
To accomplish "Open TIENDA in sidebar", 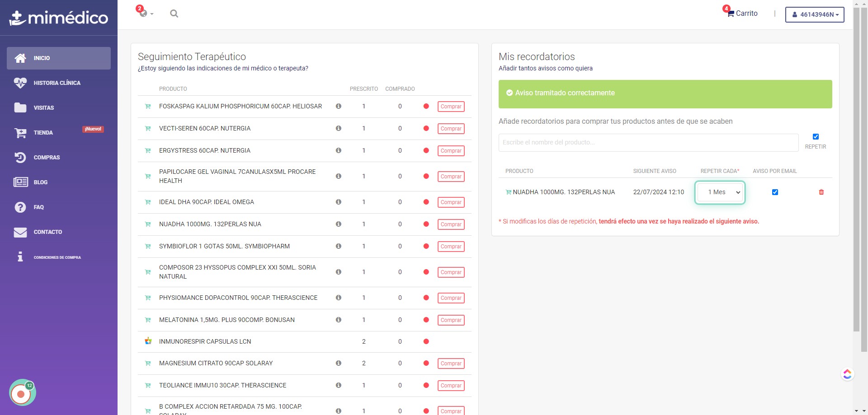I will point(59,133).
